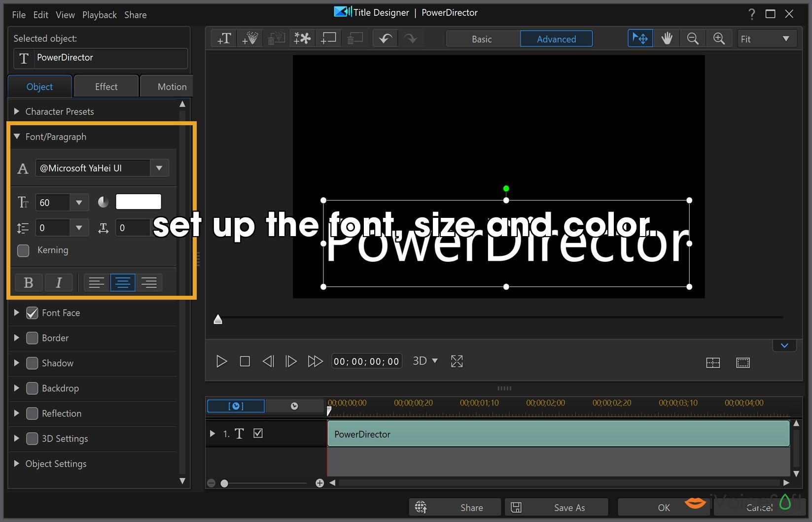Activate the selection move tool

[x=640, y=38]
